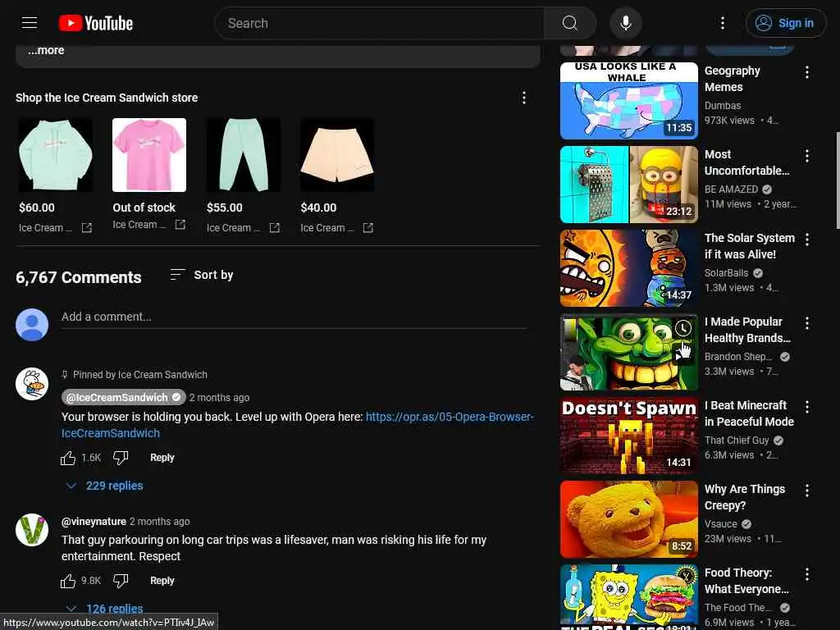Start voice search with microphone

coord(625,23)
